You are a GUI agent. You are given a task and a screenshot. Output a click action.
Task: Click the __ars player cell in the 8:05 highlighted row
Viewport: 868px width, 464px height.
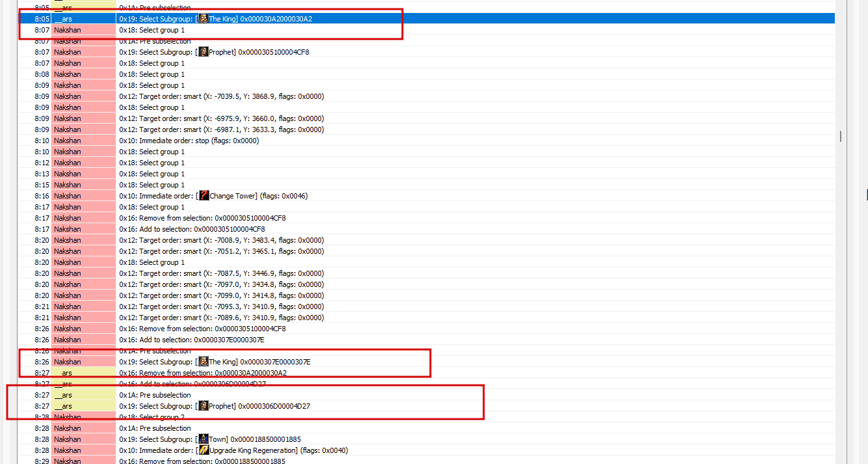tap(83, 19)
